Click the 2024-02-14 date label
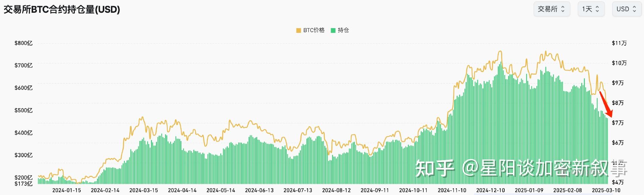Viewport: 644px width, 195px height. (x=105, y=190)
